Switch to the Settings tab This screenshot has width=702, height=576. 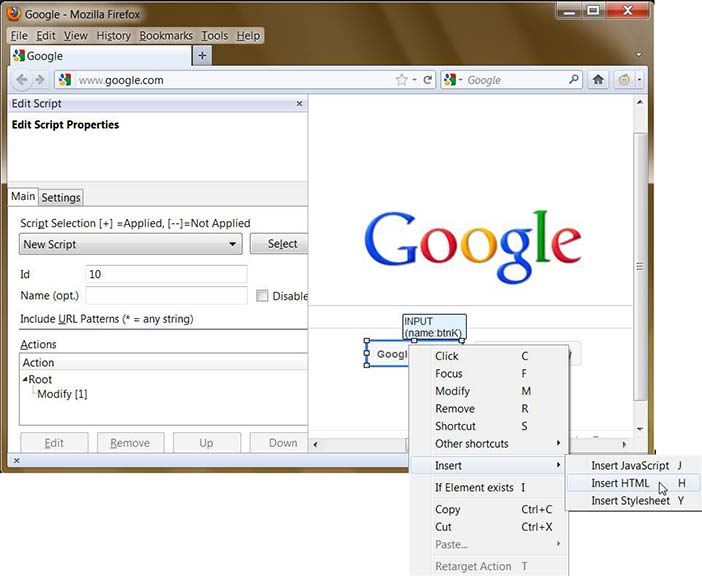pyautogui.click(x=61, y=197)
